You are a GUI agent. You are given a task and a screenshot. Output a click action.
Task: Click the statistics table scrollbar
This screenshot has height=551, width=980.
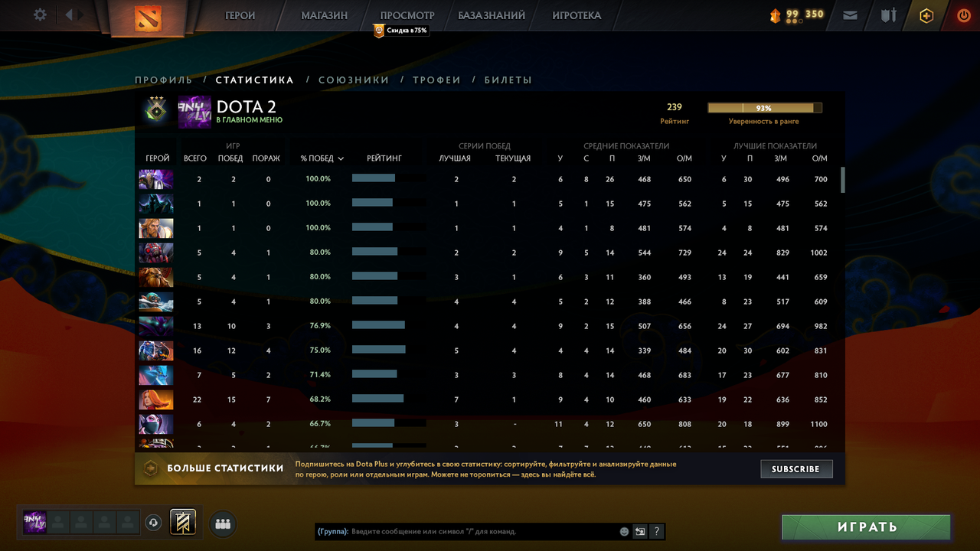[x=843, y=180]
